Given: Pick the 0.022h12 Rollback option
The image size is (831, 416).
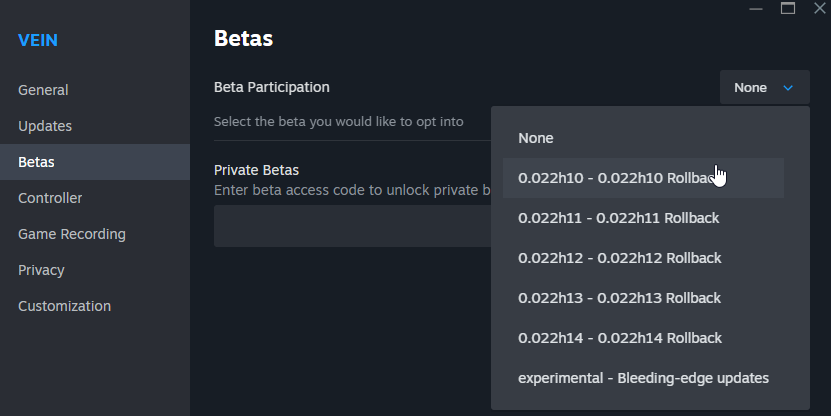Looking at the screenshot, I should coord(619,258).
